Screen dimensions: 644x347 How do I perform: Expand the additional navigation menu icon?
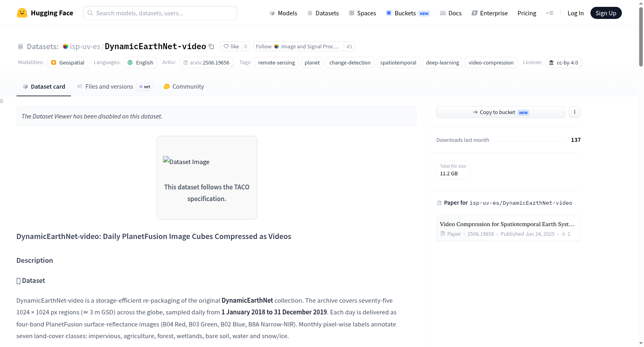pos(549,13)
